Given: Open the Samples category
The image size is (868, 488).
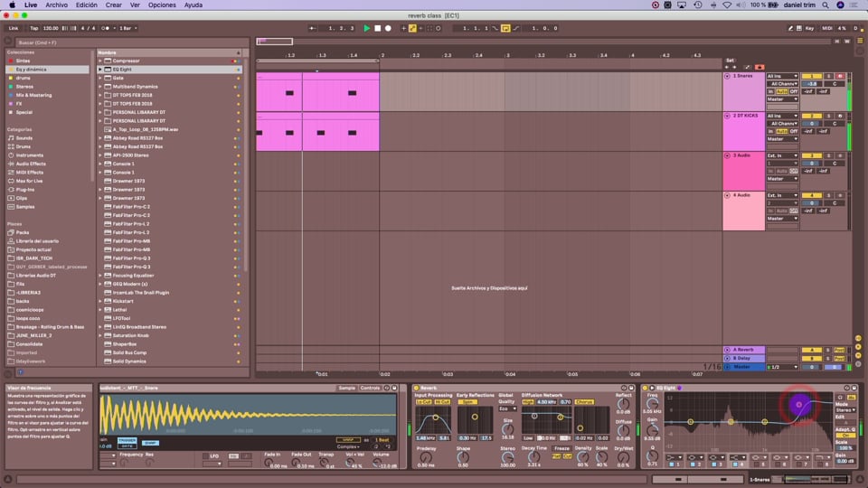Looking at the screenshot, I should 25,207.
